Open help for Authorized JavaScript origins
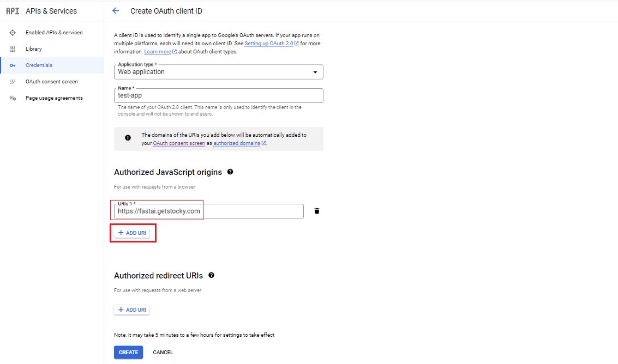 point(230,172)
